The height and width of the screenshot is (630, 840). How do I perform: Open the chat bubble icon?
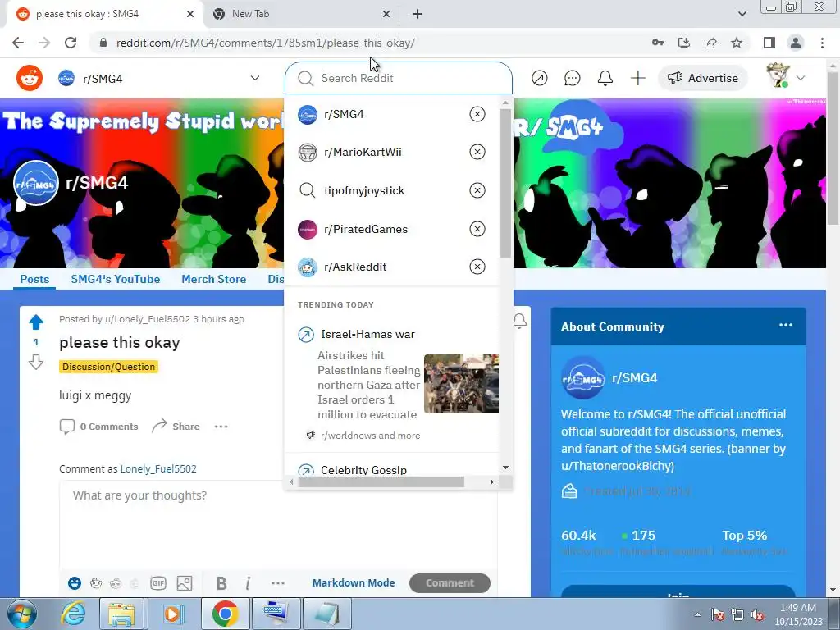tap(572, 78)
